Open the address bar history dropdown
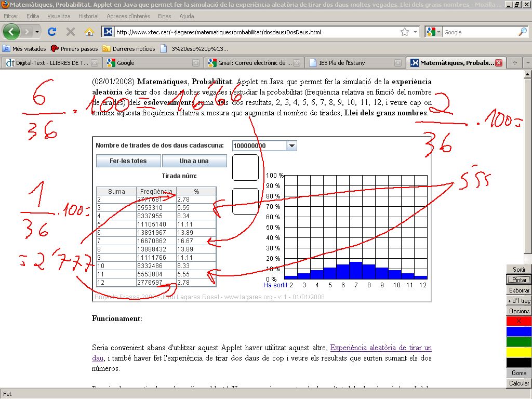 point(415,32)
